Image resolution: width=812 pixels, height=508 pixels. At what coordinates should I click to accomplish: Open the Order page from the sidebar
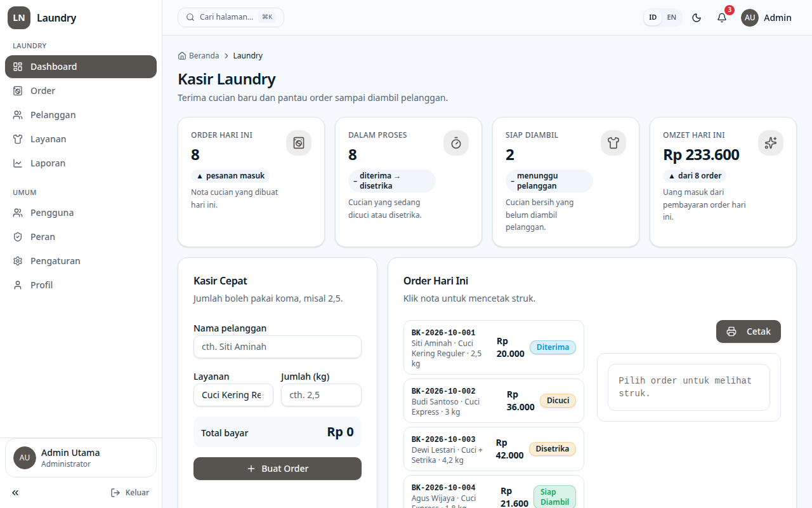(x=81, y=91)
